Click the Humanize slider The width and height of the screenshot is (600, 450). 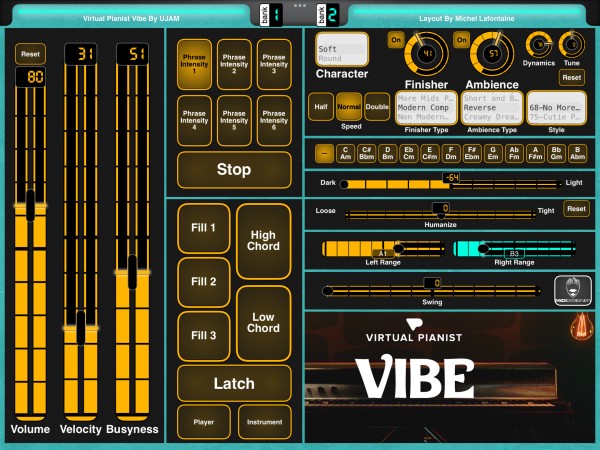pyautogui.click(x=440, y=215)
